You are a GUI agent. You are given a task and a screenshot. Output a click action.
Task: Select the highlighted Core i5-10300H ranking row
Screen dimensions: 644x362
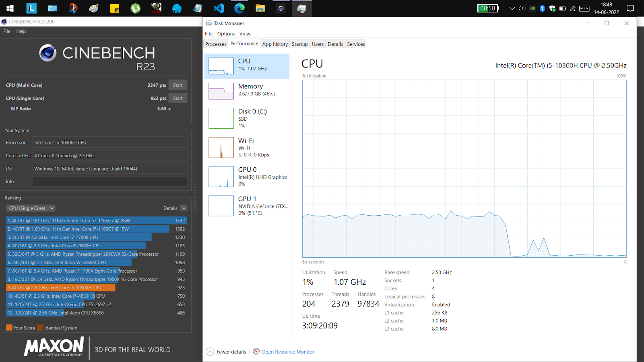[x=96, y=288]
